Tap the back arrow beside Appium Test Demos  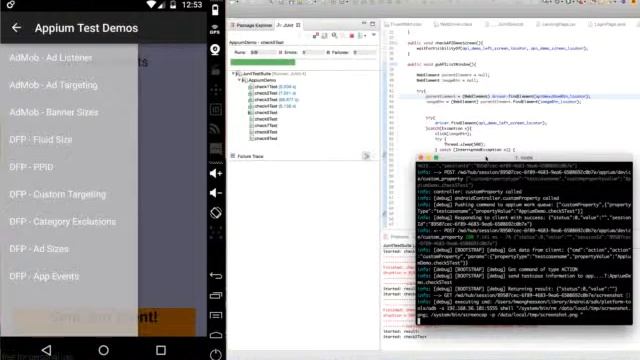coord(16,28)
